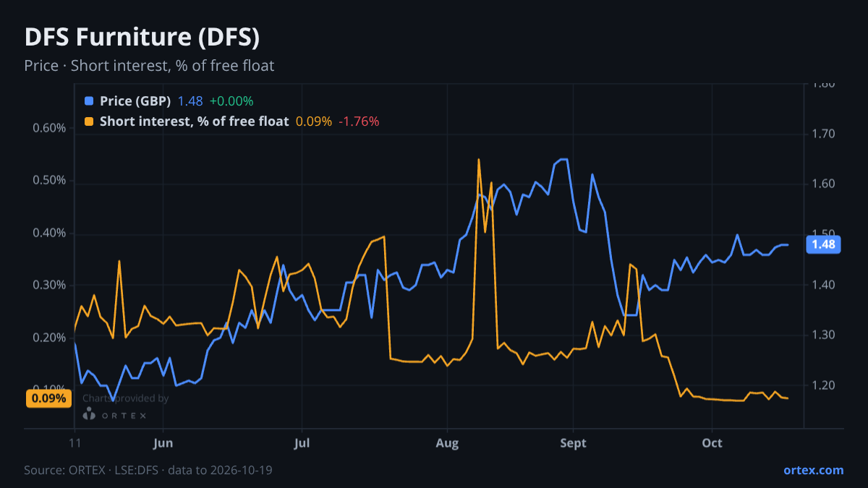Click the ORTEX logo icon in chart

(89, 414)
